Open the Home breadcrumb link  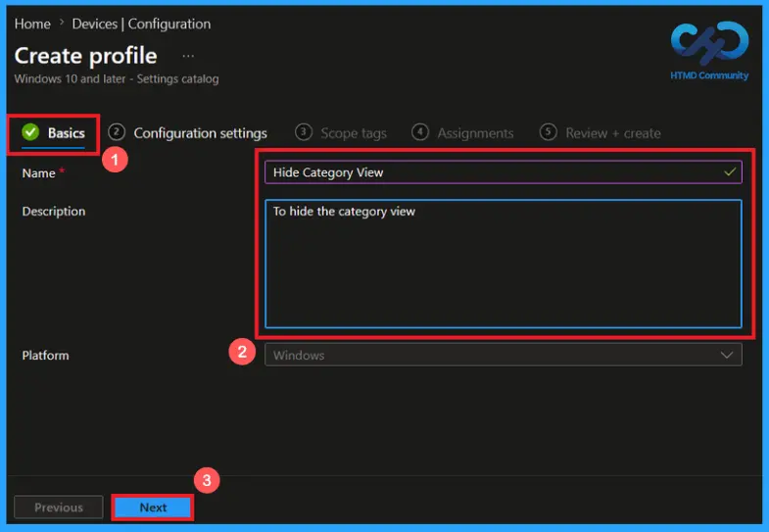32,24
